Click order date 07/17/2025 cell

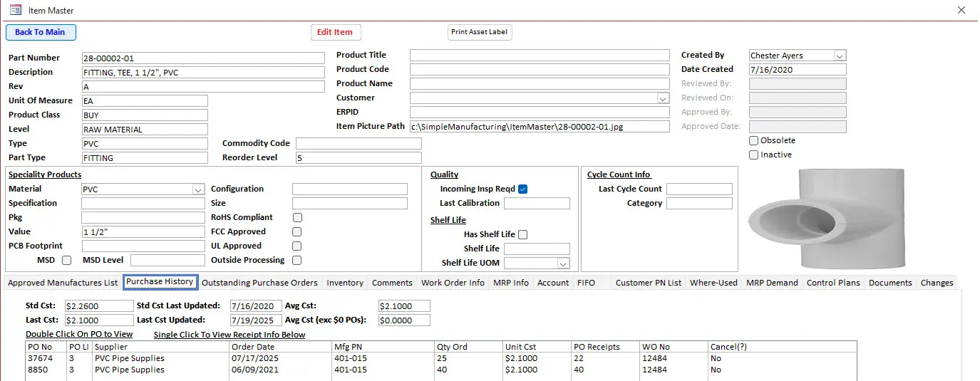pos(256,358)
